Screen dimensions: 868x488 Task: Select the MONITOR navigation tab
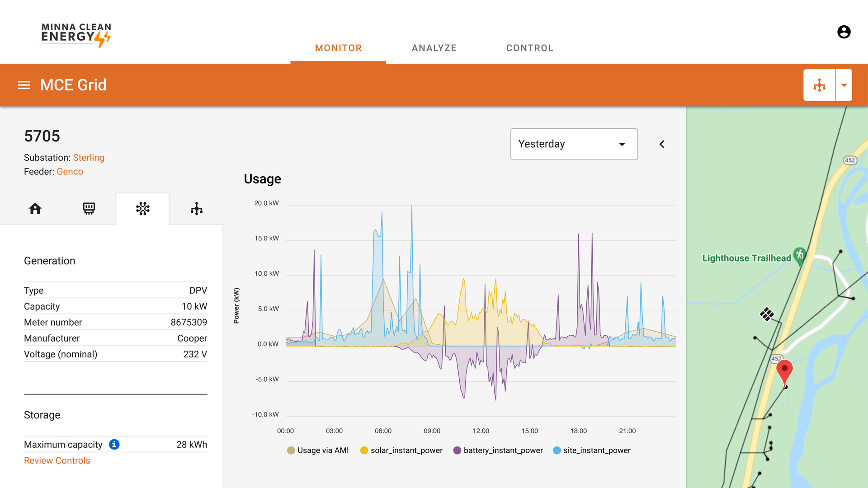pos(338,47)
